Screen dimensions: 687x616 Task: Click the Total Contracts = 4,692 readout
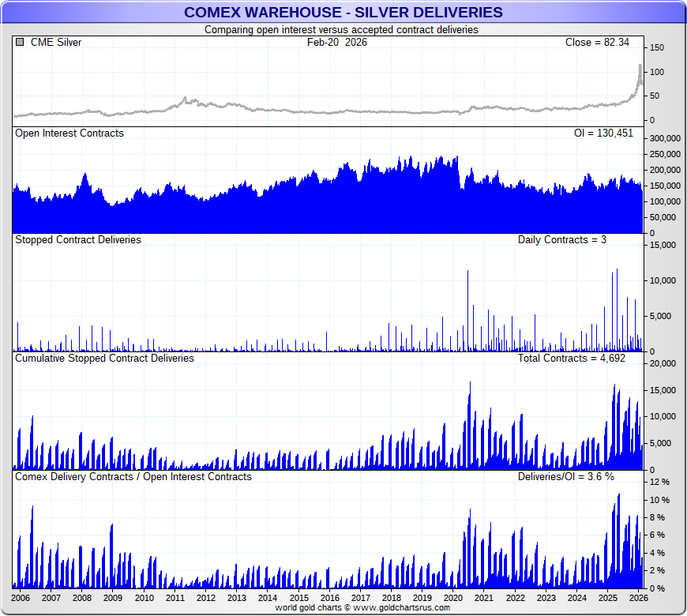(572, 358)
